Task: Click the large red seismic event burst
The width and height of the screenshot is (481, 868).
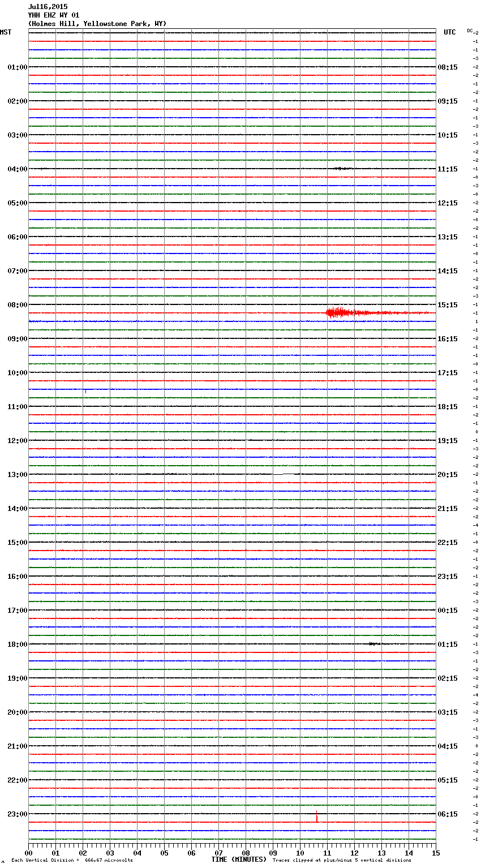Action: [x=338, y=312]
